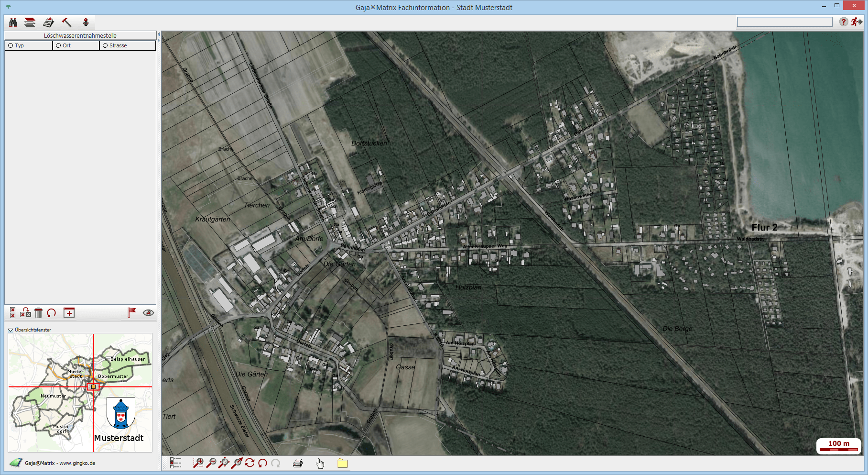Toggle visibility with the eye icon
The image size is (868, 475).
[148, 313]
